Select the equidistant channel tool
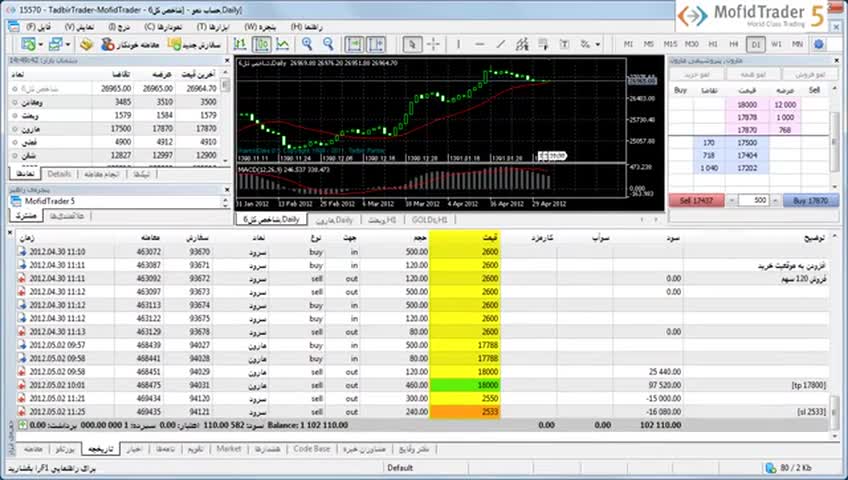Screen dimensions: 848x480 522,44
